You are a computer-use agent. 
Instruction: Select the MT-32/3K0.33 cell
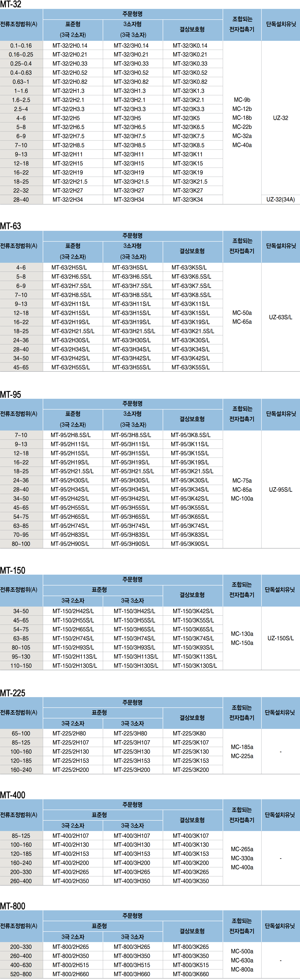pos(190,64)
